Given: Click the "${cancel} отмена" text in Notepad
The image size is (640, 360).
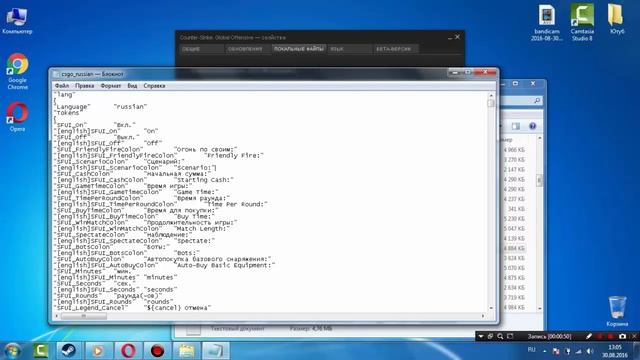Looking at the screenshot, I should point(178,308).
